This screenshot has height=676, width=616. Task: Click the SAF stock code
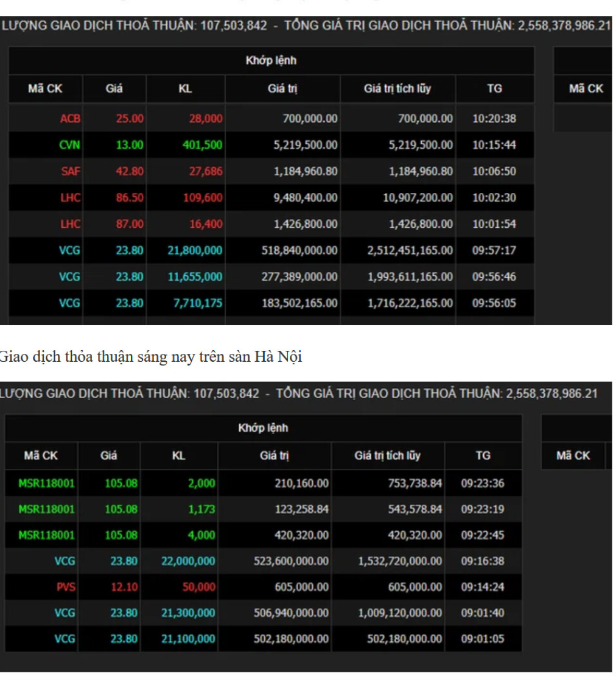coord(71,171)
